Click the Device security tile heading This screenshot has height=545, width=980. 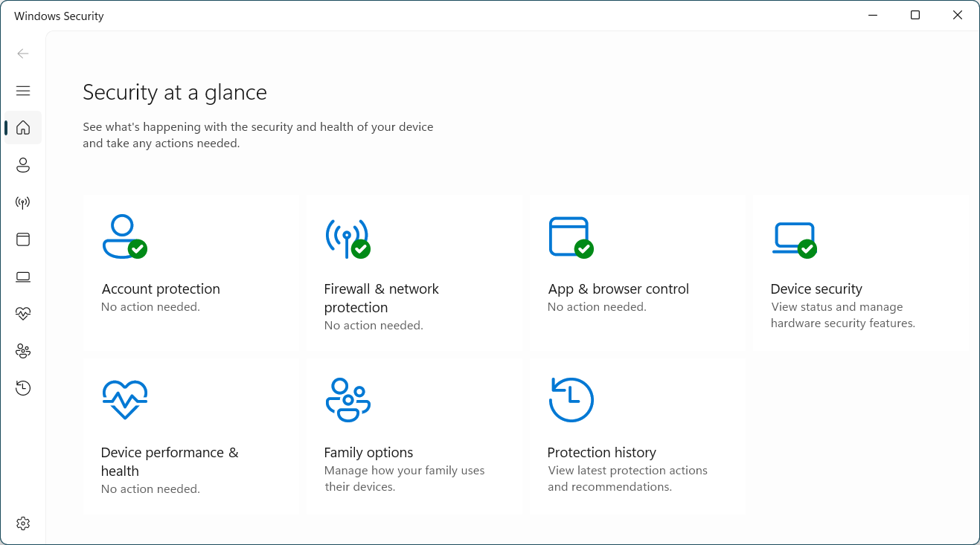816,289
